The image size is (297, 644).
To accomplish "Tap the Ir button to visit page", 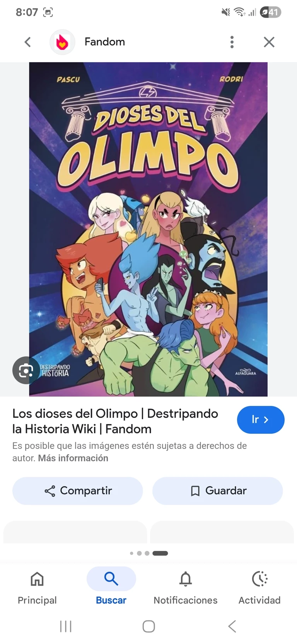I will [261, 420].
